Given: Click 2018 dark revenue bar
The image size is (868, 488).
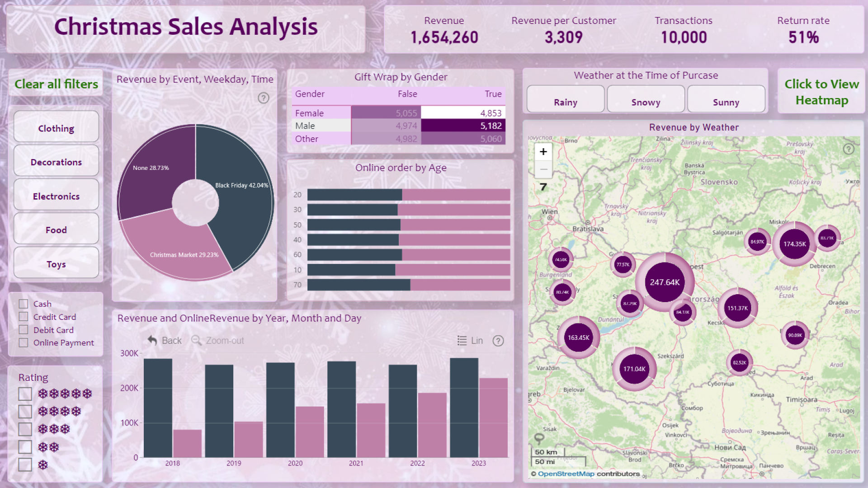Looking at the screenshot, I should coord(158,408).
